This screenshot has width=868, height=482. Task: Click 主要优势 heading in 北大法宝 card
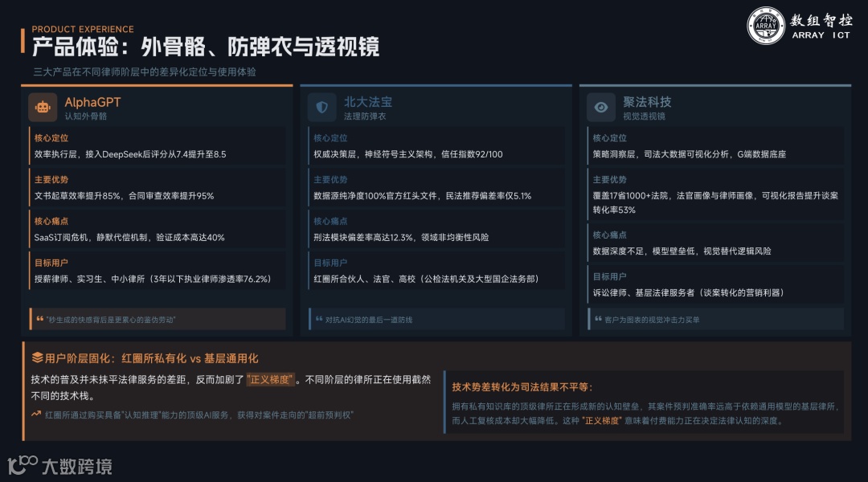click(x=330, y=179)
